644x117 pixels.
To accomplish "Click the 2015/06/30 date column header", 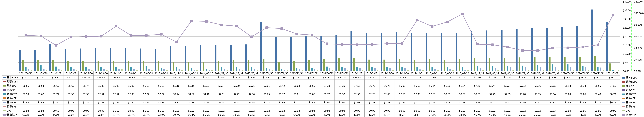I will 267,73.
